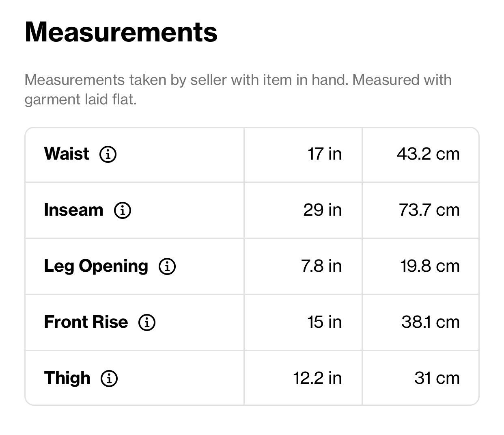The width and height of the screenshot is (504, 435).
Task: Open the Inseam info icon
Action: [123, 210]
